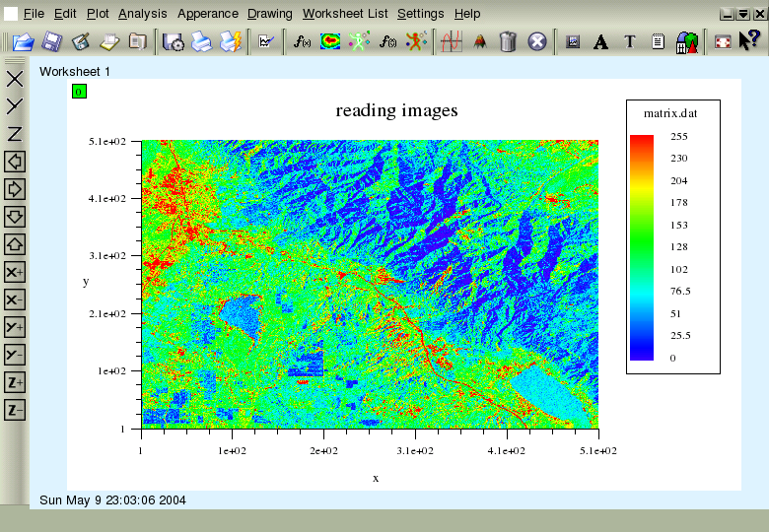Open the Analysis menu
769x532 pixels.
click(143, 14)
